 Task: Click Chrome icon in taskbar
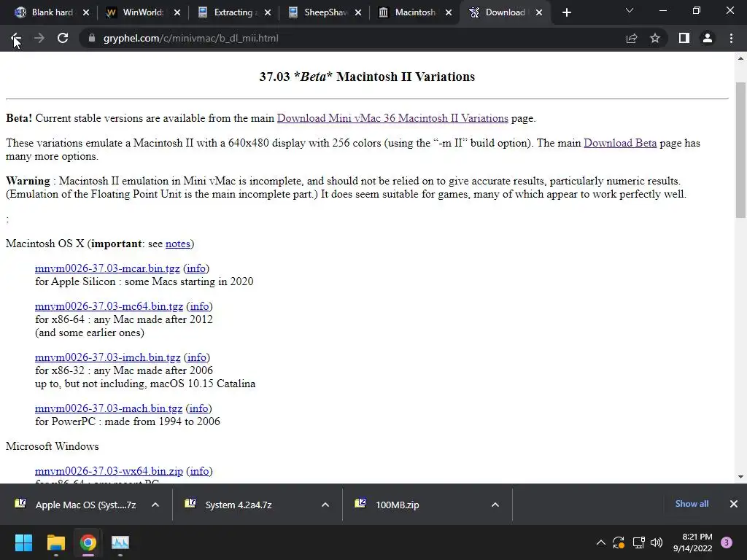point(88,542)
